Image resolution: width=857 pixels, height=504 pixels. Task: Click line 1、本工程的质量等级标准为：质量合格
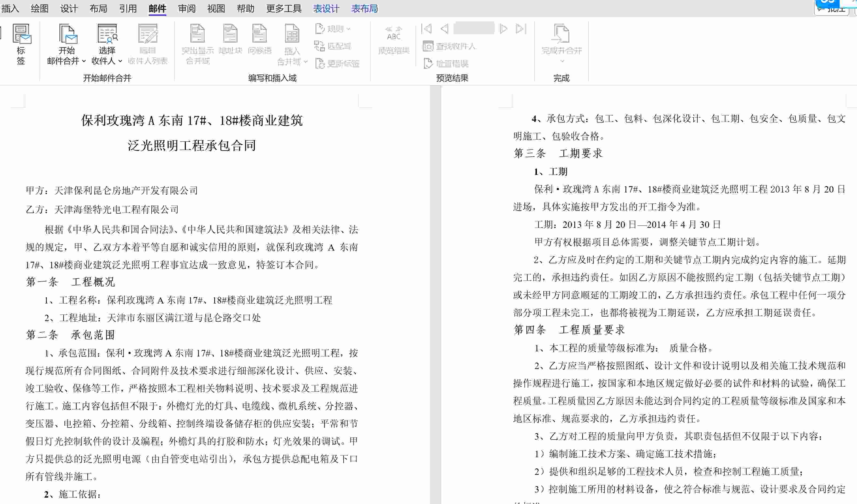[624, 348]
